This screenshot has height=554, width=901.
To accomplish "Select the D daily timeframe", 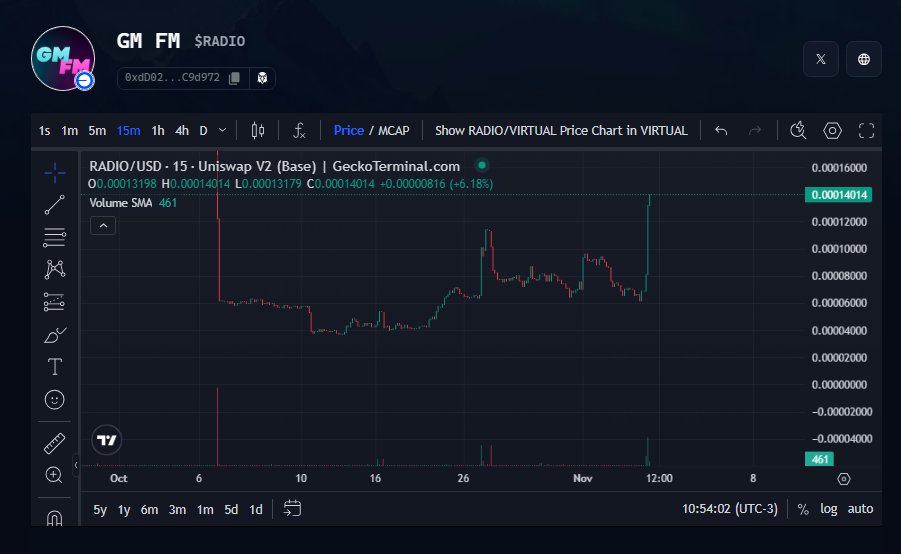I will [x=203, y=131].
